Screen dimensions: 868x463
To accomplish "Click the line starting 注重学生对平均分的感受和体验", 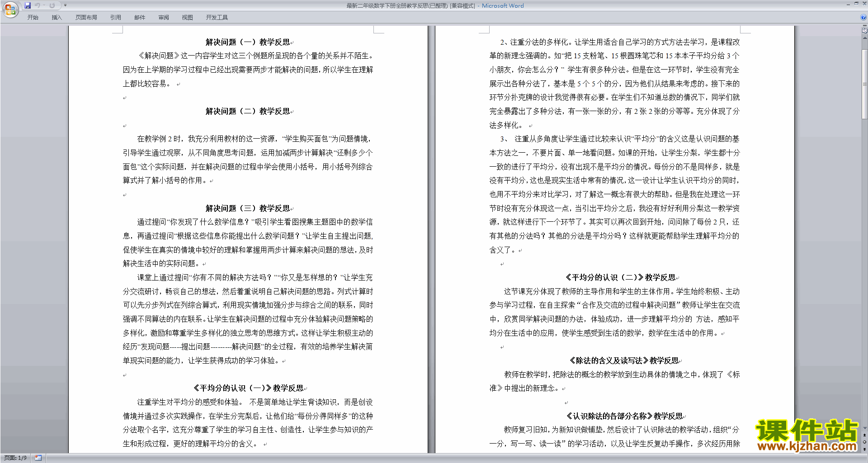I will [255, 402].
